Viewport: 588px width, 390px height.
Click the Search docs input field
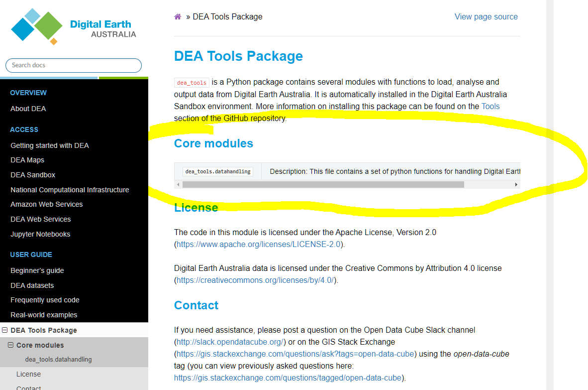coord(73,65)
